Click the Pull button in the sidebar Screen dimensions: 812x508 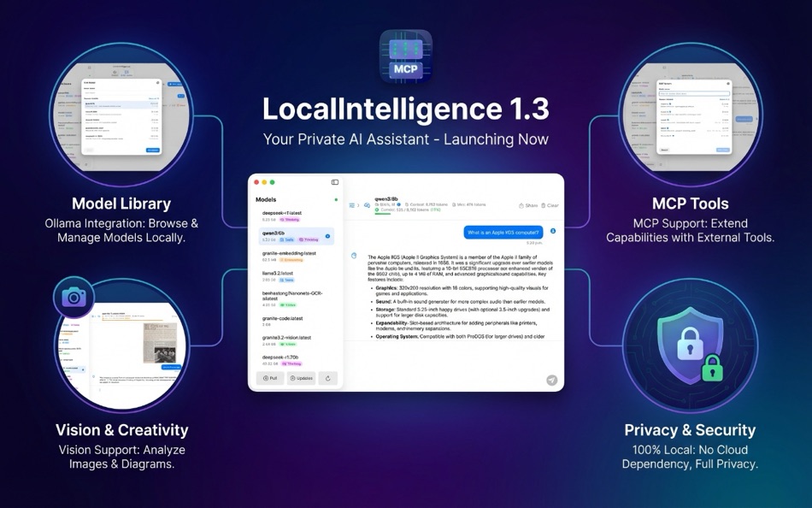point(270,378)
